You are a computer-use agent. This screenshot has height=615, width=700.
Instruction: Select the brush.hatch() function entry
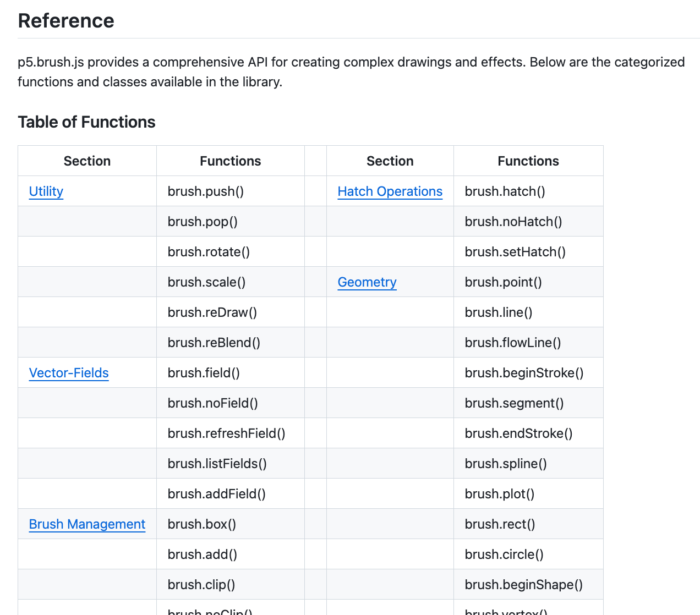coord(505,191)
